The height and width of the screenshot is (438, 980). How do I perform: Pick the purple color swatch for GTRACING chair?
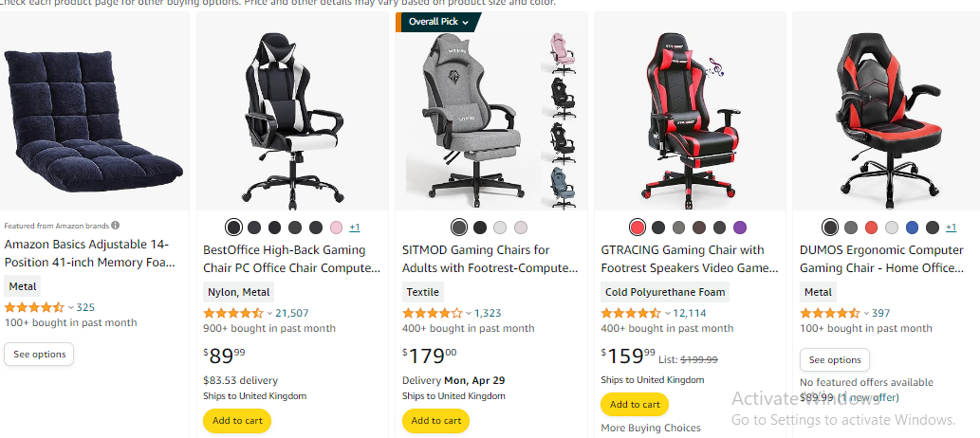click(740, 228)
